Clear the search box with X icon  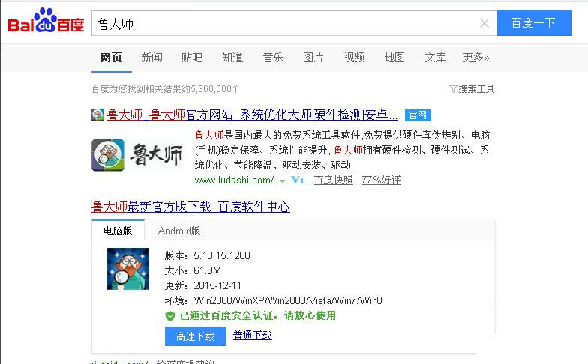click(x=484, y=24)
